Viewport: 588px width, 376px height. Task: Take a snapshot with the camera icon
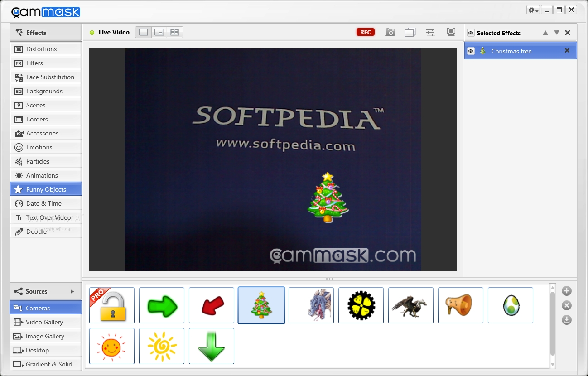pyautogui.click(x=390, y=32)
